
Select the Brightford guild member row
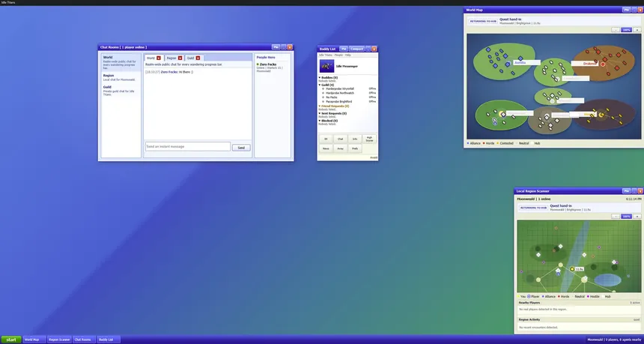coord(348,101)
